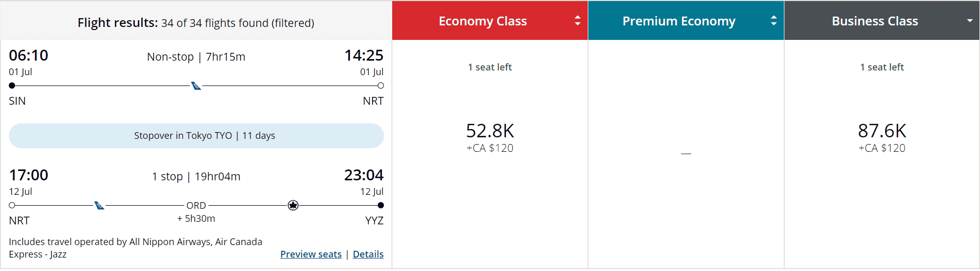The image size is (980, 271).
Task: Select the Business Class column header
Action: (874, 21)
